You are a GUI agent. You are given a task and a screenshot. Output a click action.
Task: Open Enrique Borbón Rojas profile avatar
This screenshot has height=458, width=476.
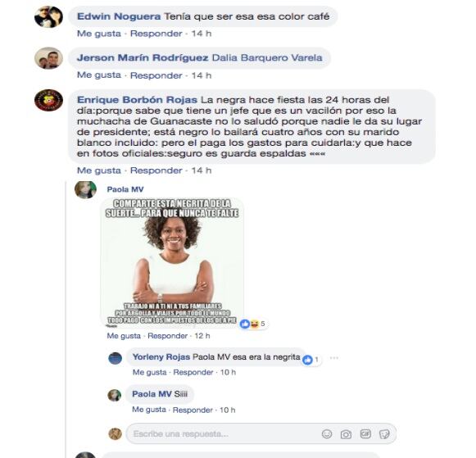pyautogui.click(x=48, y=100)
